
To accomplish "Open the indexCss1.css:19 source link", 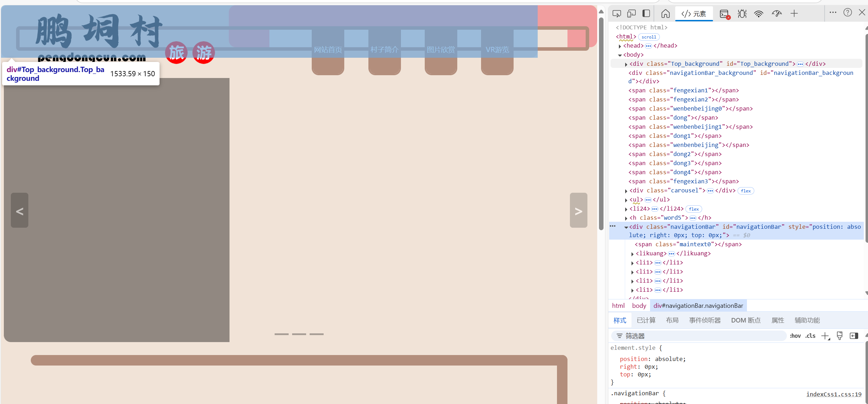I will pyautogui.click(x=834, y=394).
